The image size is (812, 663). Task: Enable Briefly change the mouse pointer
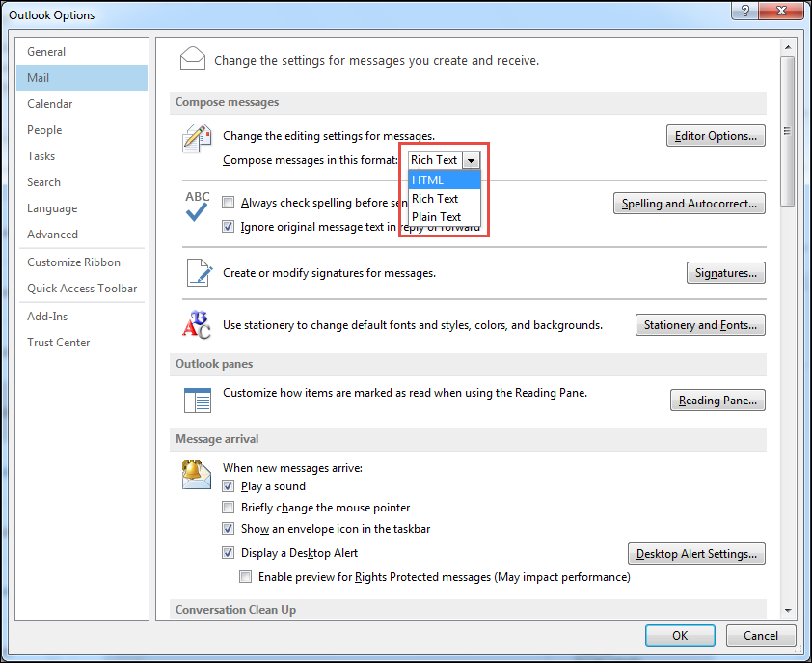click(x=228, y=507)
